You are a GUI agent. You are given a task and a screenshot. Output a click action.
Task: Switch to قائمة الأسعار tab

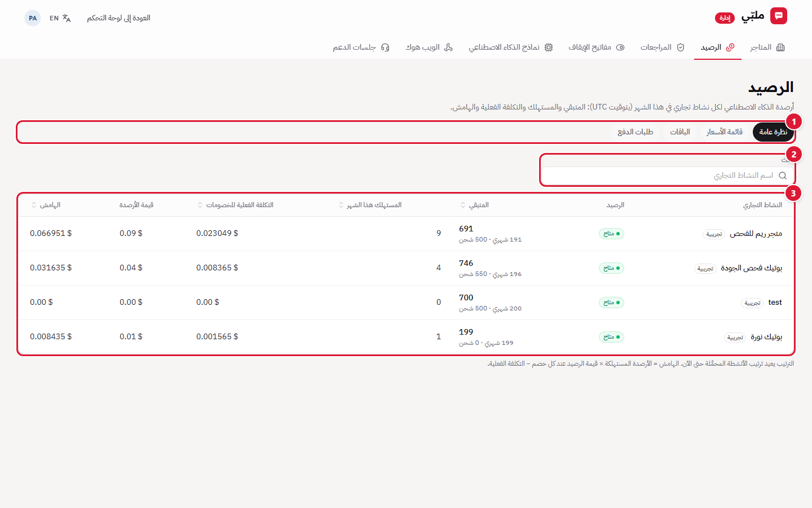725,132
